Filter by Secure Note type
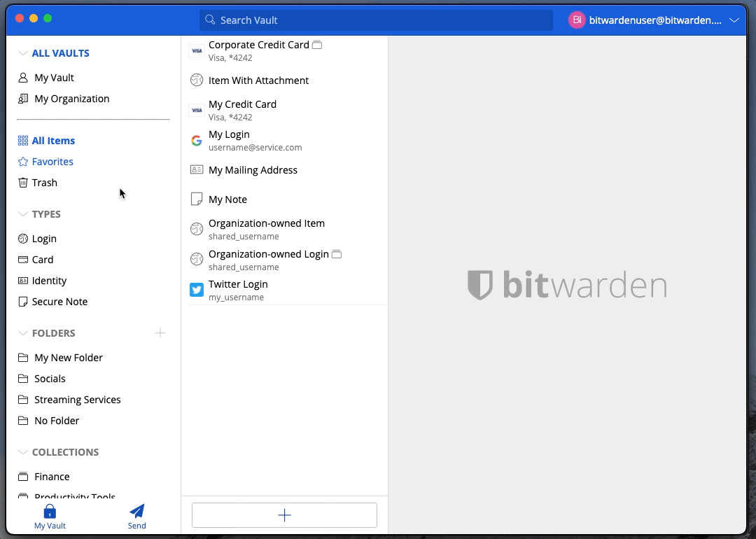This screenshot has height=539, width=756. point(59,302)
